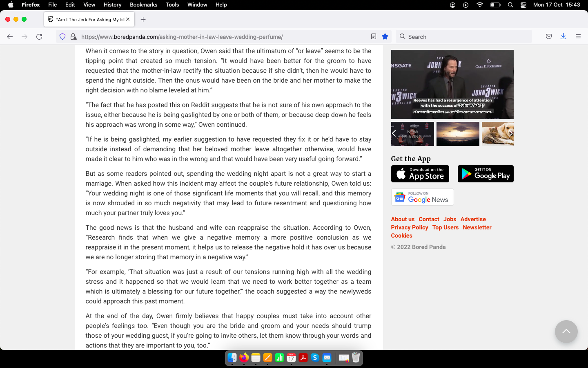The width and height of the screenshot is (588, 368).
Task: Open the Bookmarks menu
Action: point(143,5)
